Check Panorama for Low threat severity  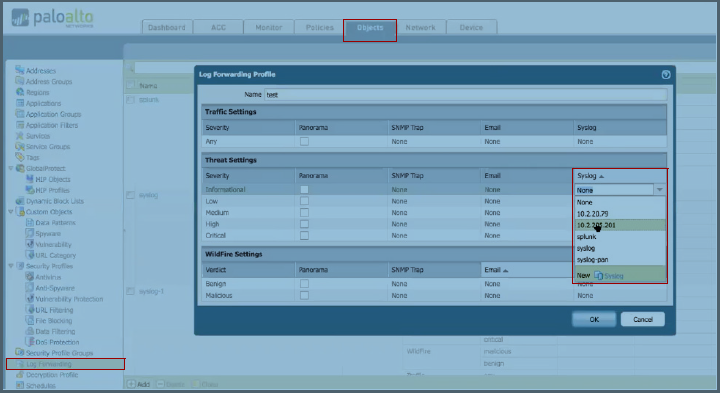304,201
